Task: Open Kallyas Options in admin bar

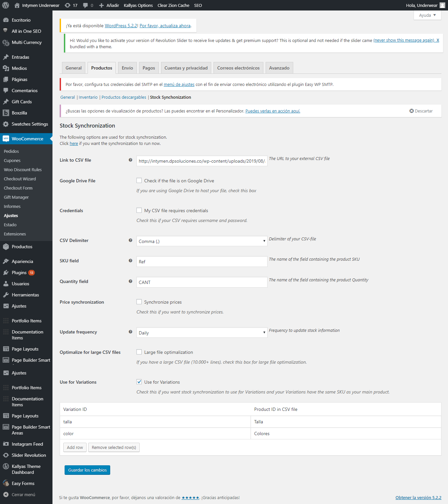Action: coord(138,5)
